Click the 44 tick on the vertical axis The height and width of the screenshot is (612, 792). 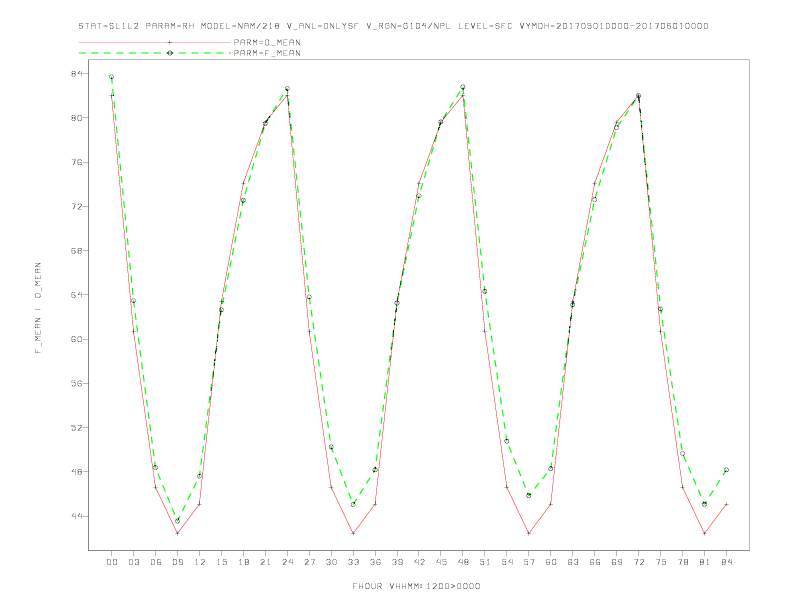click(77, 516)
